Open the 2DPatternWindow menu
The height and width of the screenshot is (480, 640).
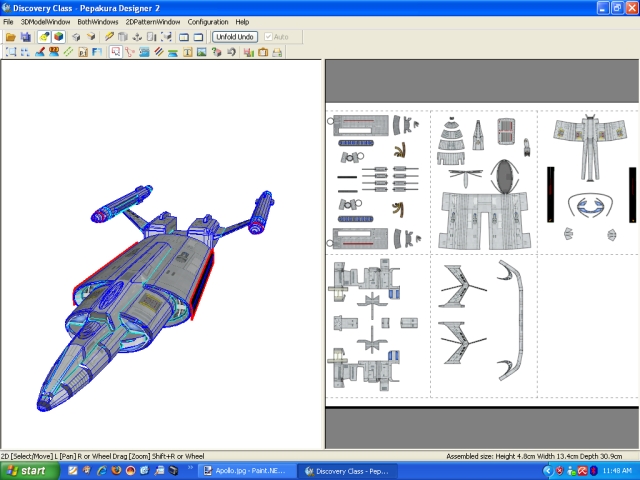coord(153,22)
